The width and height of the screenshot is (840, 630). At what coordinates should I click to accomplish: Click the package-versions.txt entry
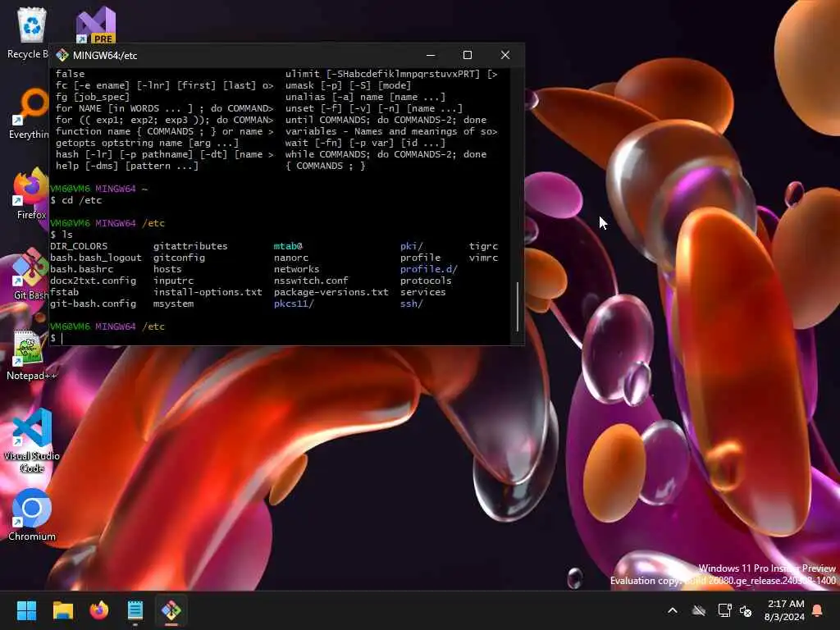pos(331,292)
